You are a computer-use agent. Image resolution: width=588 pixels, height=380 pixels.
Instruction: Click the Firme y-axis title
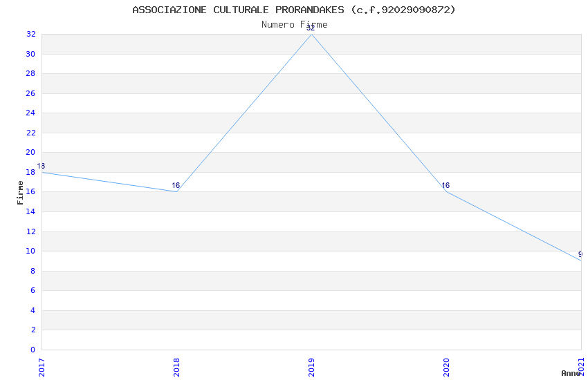point(20,193)
